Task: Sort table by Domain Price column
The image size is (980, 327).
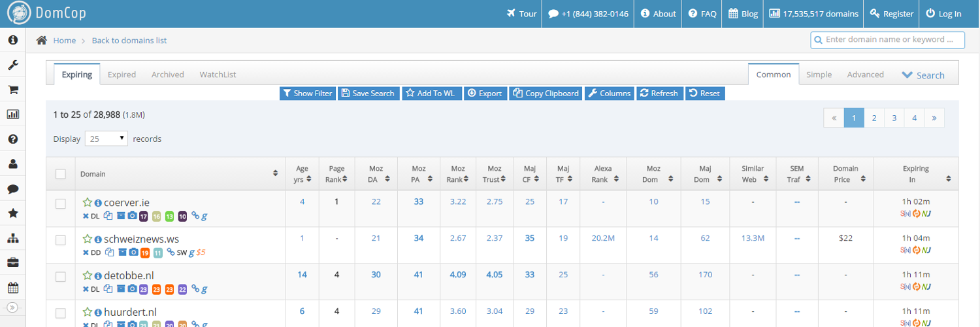Action: point(845,174)
